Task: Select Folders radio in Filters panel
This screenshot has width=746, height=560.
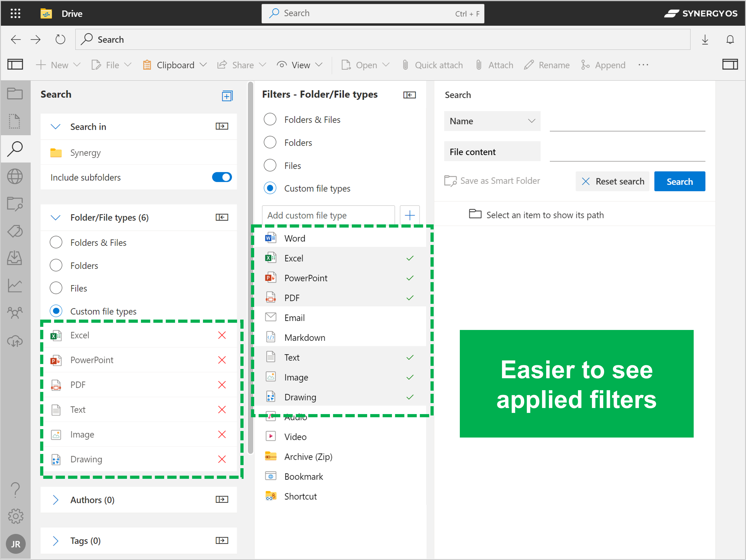Action: [270, 142]
